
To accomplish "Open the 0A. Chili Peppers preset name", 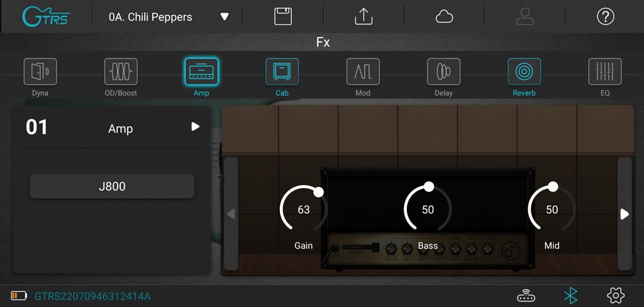I will pos(150,17).
